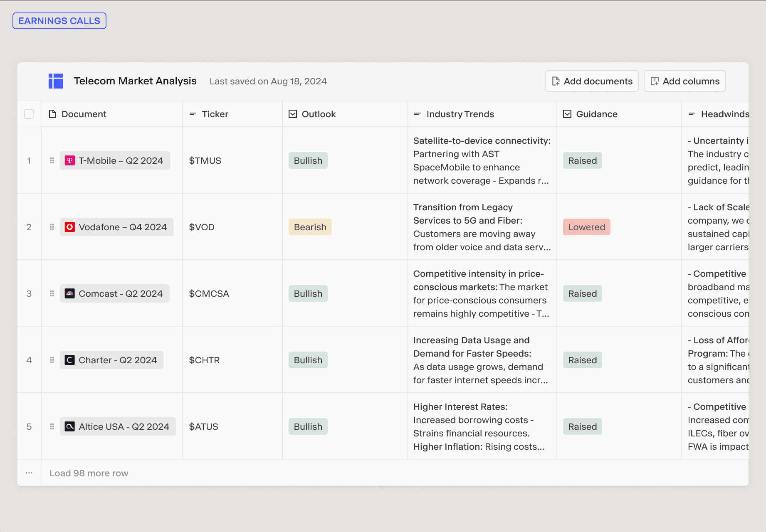This screenshot has height=532, width=766.
Task: Grab the drag handle for Comcast row
Action: click(x=52, y=293)
